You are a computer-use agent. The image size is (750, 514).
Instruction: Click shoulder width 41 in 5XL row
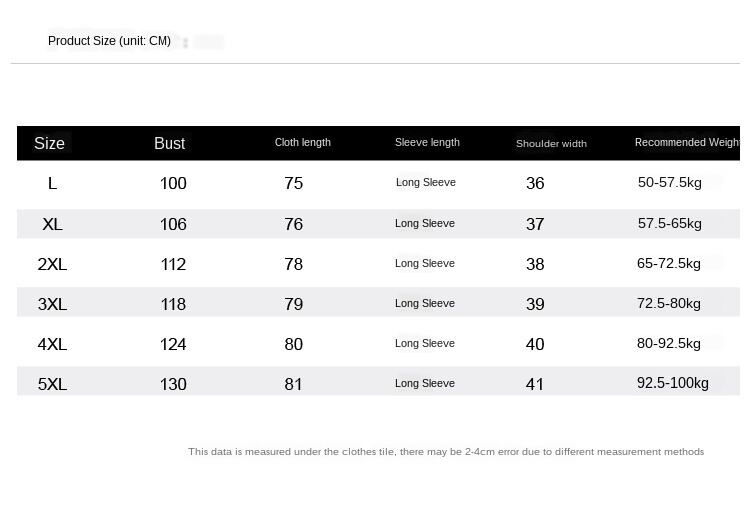click(x=535, y=384)
